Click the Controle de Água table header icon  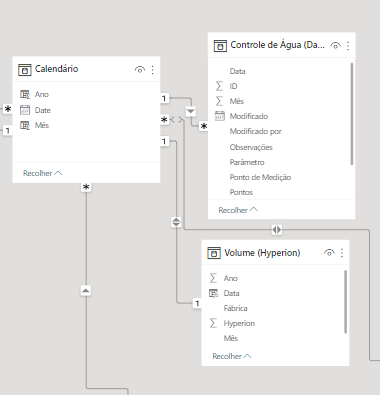220,46
